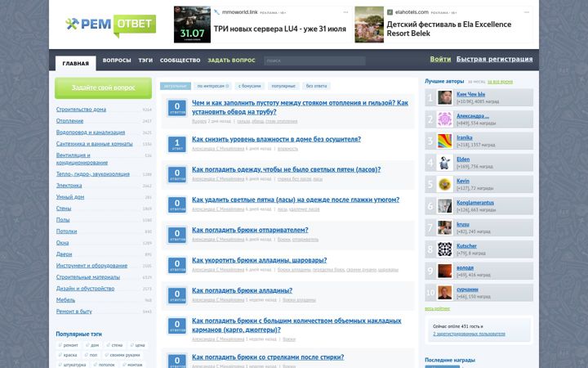Viewport: 588px width, 368px height.
Task: Open весь рейтинг link
Action: point(437,308)
